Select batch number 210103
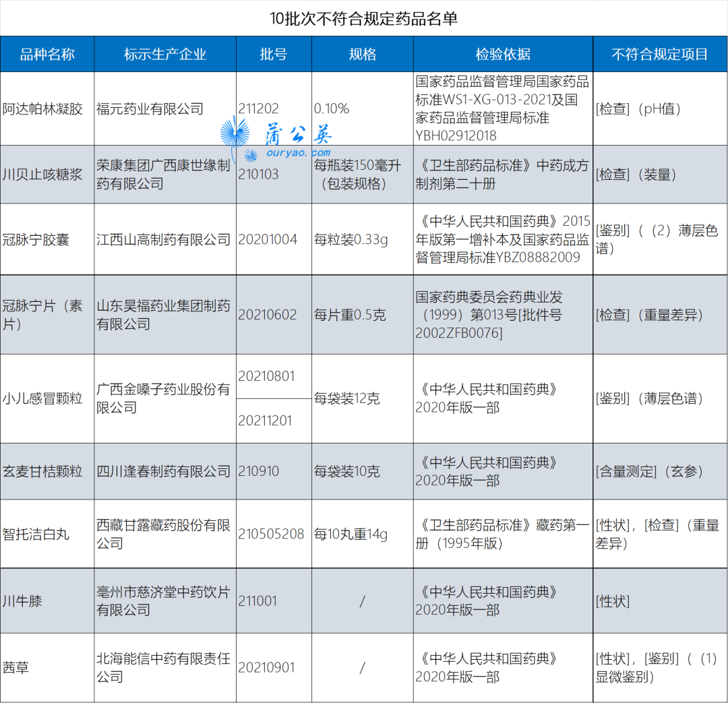Screen dimensions: 728x703 [x=274, y=175]
